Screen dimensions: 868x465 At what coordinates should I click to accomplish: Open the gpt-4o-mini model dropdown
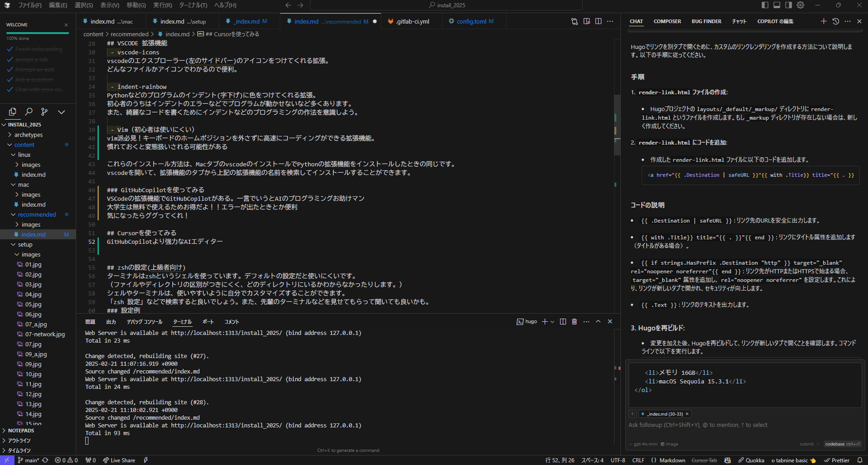(x=644, y=444)
